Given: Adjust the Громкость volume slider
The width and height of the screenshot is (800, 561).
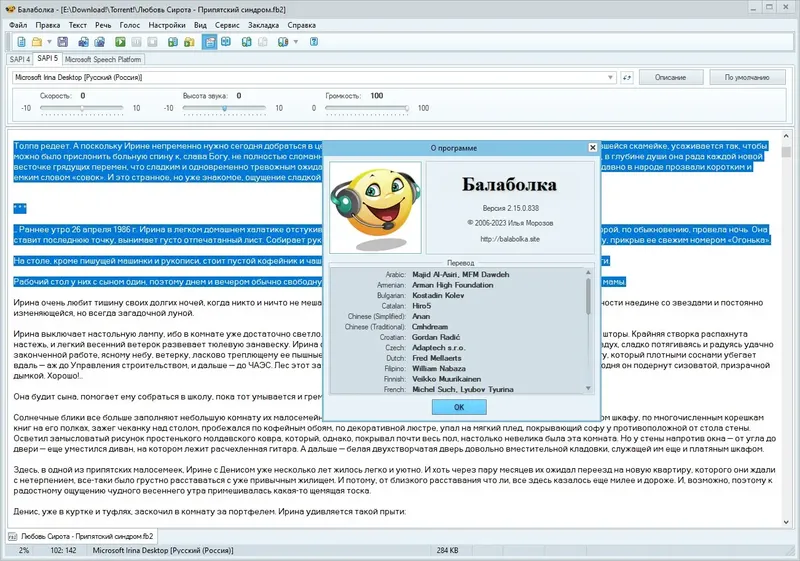Looking at the screenshot, I should (367, 108).
